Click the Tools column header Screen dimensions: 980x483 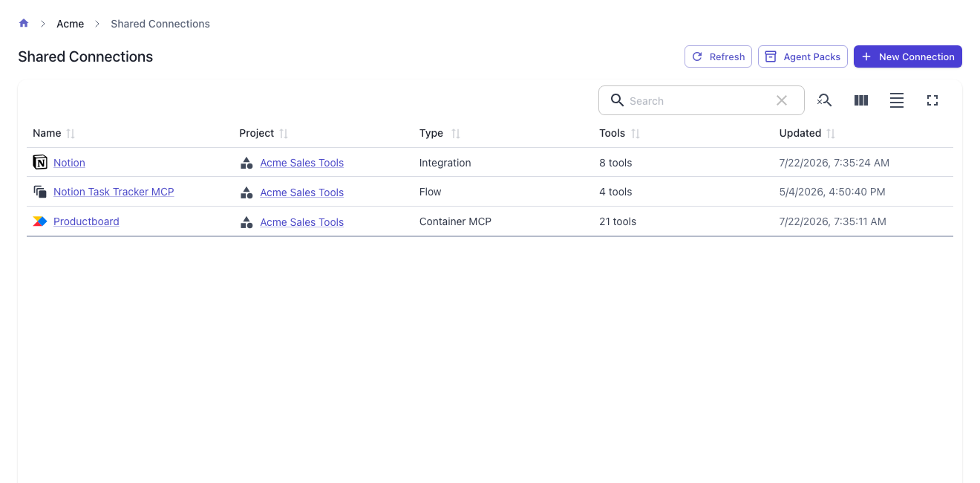pos(612,133)
